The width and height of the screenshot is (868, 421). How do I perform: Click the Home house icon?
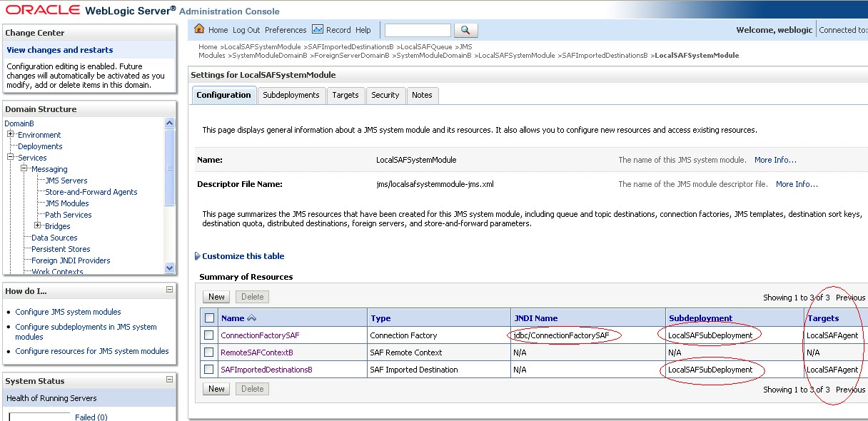click(x=199, y=29)
